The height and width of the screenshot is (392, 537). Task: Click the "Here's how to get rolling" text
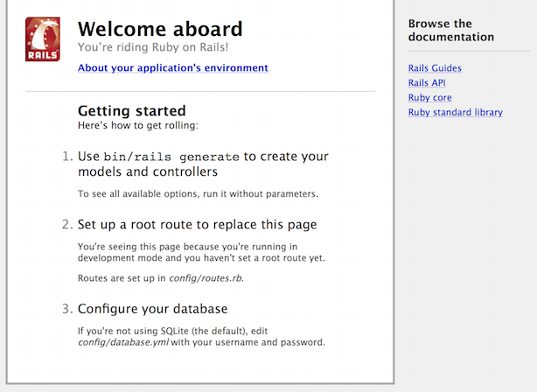(x=138, y=126)
